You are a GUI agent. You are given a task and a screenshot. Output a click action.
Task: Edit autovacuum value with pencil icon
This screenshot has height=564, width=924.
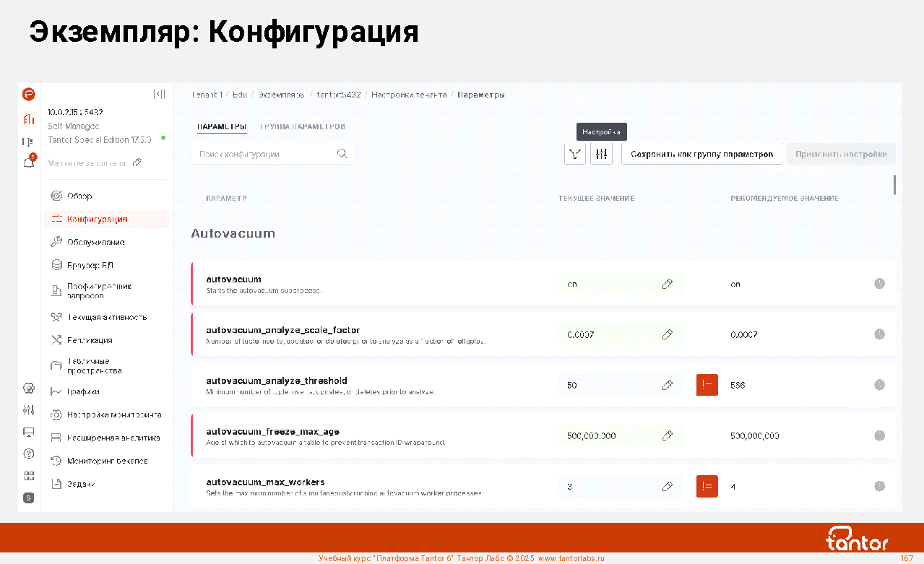click(x=668, y=285)
